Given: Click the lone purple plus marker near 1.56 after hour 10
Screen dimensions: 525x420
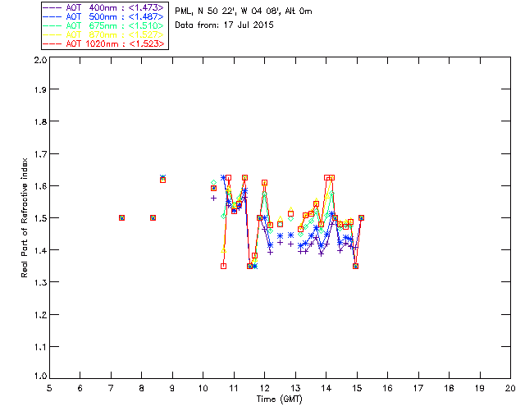Looking at the screenshot, I should [213, 199].
